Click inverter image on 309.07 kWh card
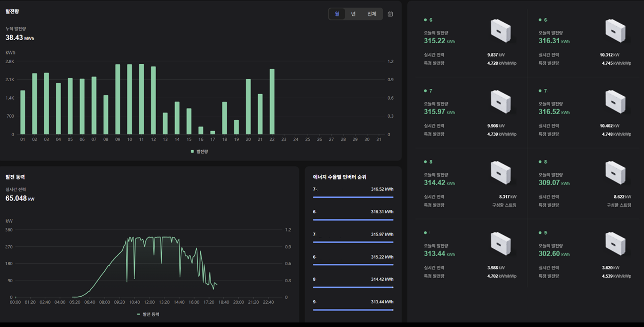Viewport: 644px width, 327px height. click(x=615, y=173)
